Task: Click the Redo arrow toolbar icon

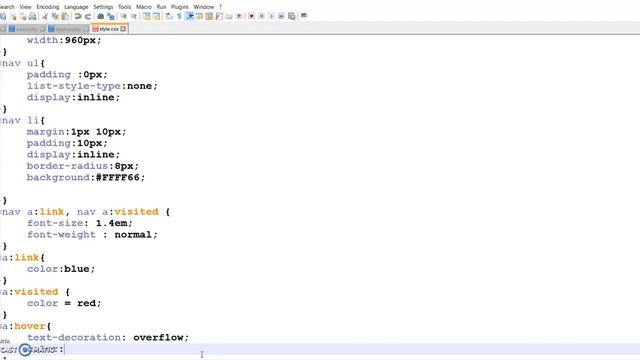Action: [88, 16]
